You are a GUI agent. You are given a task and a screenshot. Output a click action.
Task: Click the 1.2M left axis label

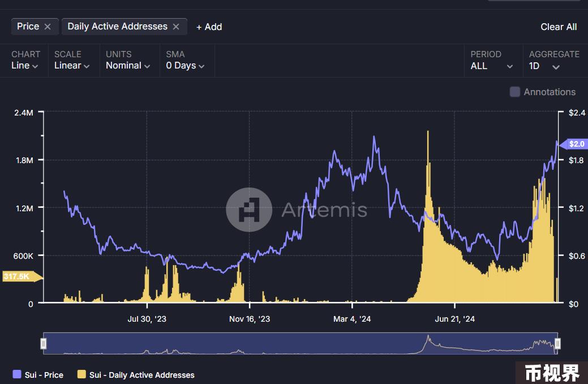pyautogui.click(x=24, y=208)
